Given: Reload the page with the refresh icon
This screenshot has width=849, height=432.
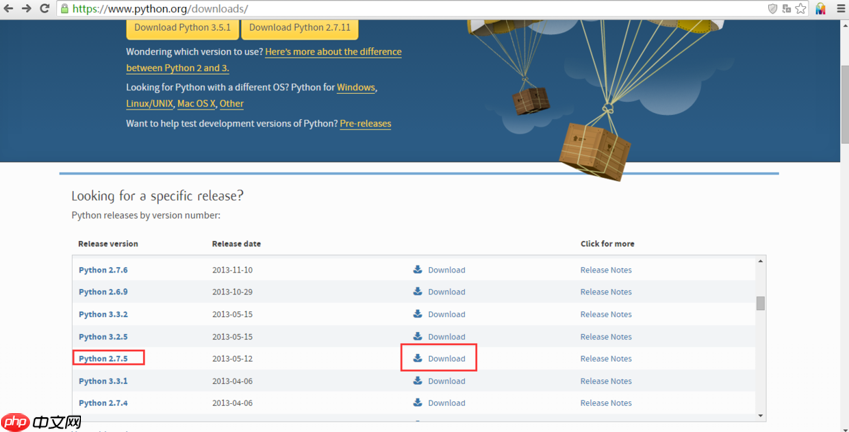Looking at the screenshot, I should tap(44, 9).
